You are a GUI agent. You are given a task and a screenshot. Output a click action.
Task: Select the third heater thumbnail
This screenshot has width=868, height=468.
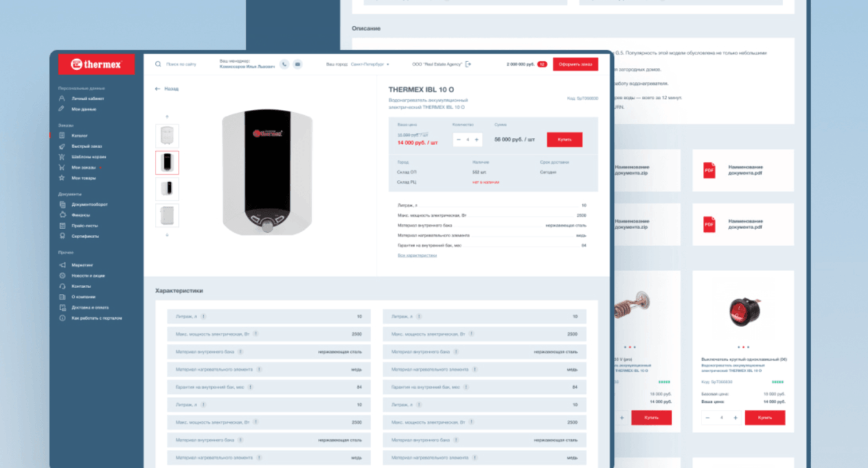[167, 188]
